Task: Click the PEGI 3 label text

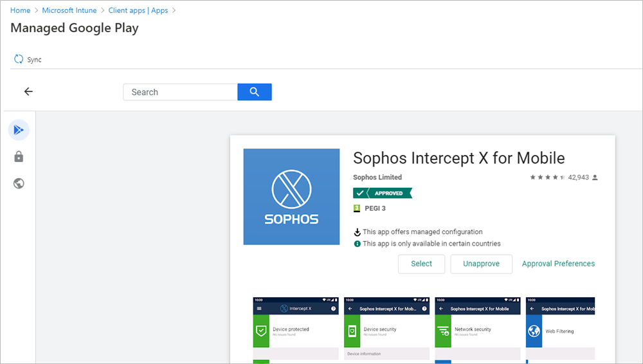Action: coord(376,208)
